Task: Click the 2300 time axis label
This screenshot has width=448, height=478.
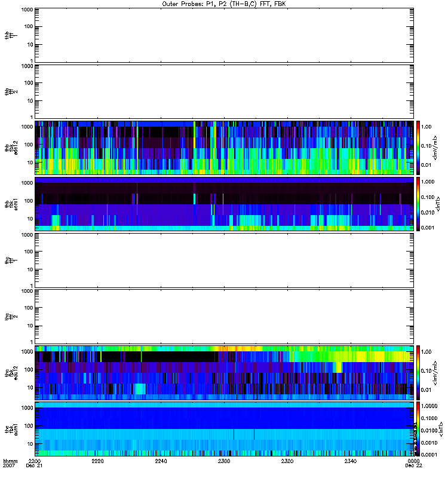Action: click(224, 462)
